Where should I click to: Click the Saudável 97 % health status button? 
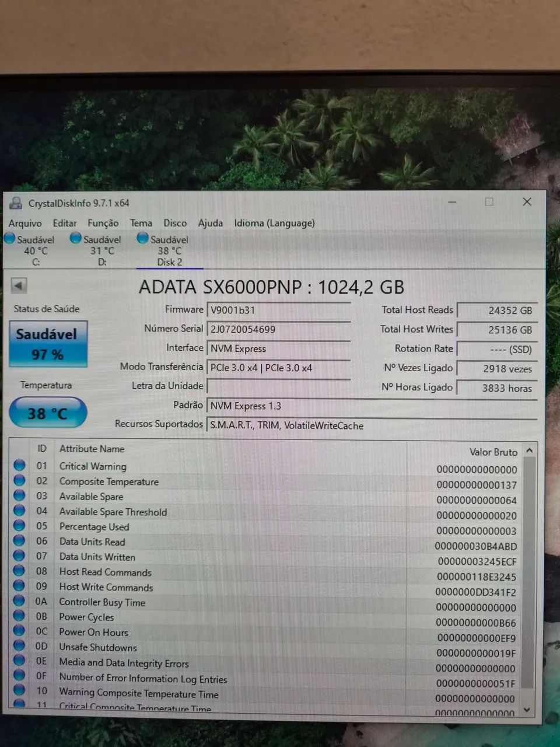point(48,344)
